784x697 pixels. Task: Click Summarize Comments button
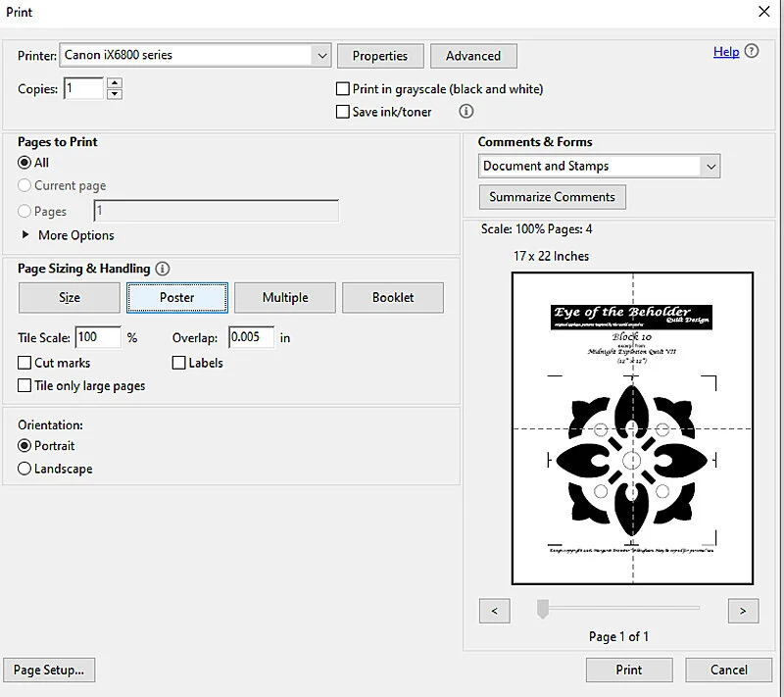553,197
